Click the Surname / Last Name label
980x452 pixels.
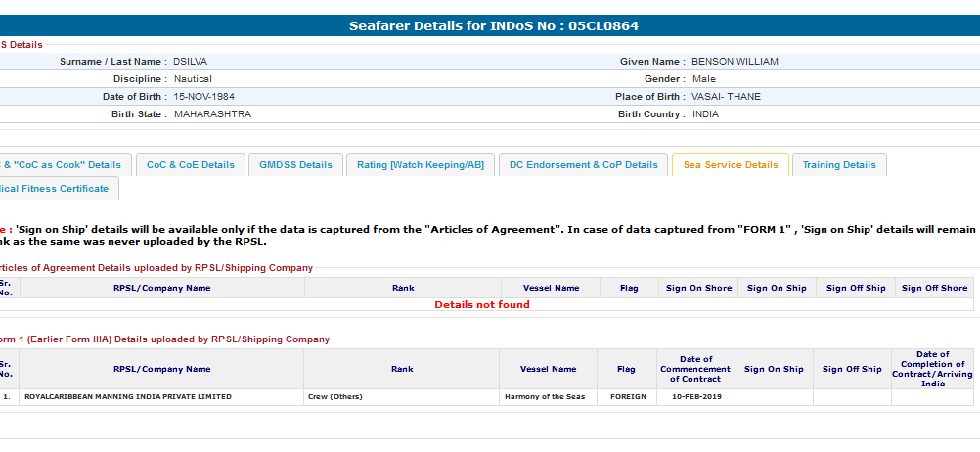click(x=113, y=62)
